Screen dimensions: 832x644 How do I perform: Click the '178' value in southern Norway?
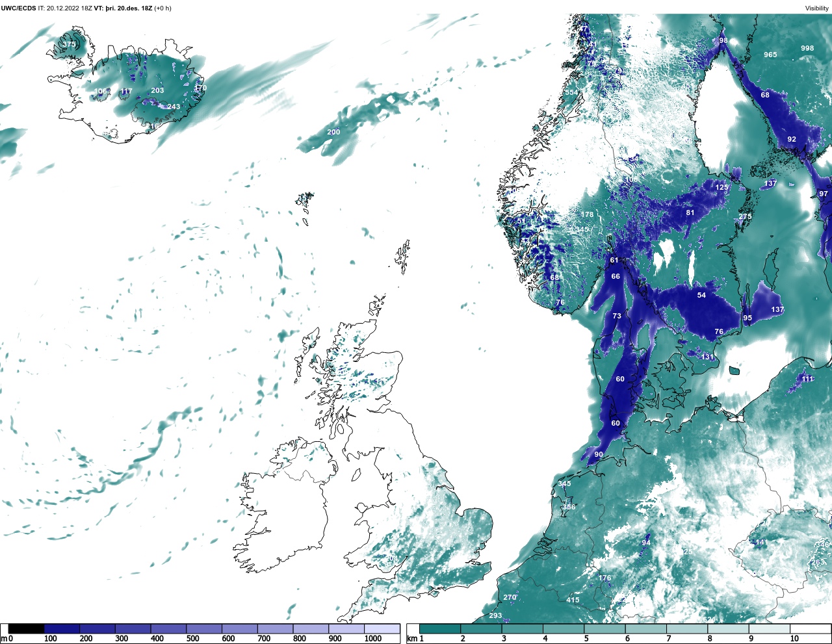point(588,214)
